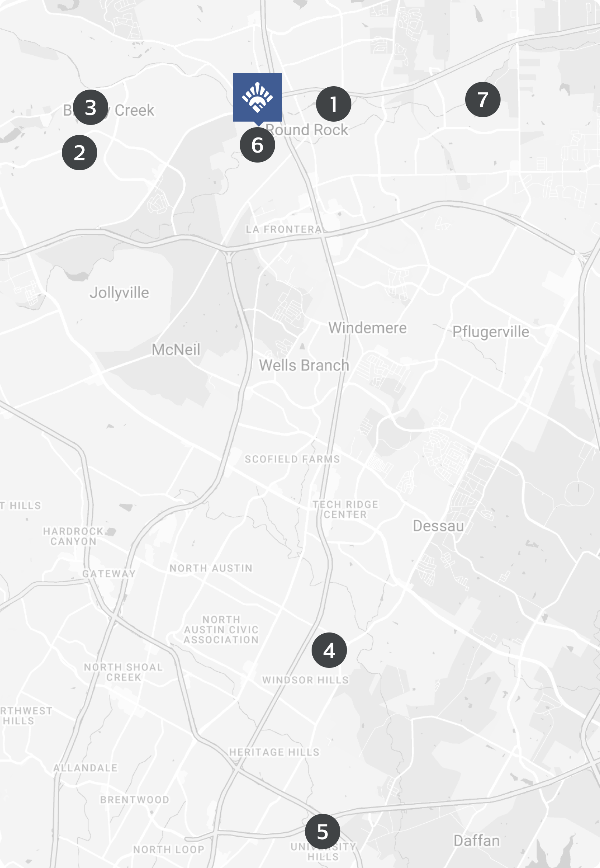Click the Pflugerville map label

(491, 332)
